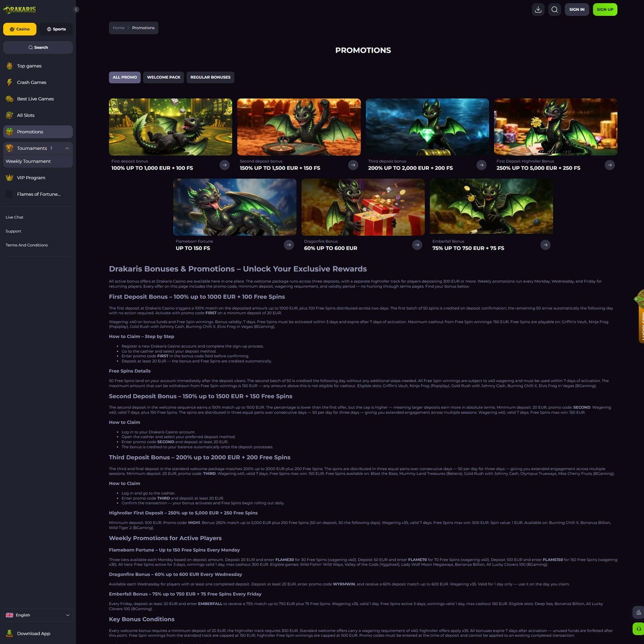Collapse the sidebar with the arrow button

[x=76, y=10]
